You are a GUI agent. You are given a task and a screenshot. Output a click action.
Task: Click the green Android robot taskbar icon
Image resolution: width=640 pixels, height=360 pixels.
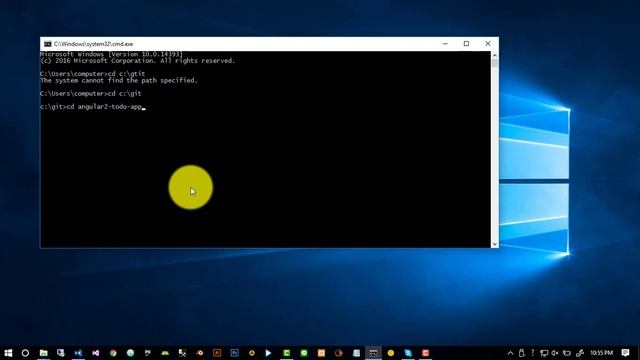click(165, 353)
